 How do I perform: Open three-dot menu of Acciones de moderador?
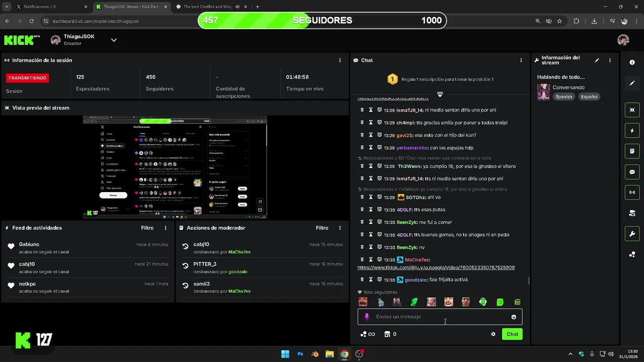coord(341,228)
